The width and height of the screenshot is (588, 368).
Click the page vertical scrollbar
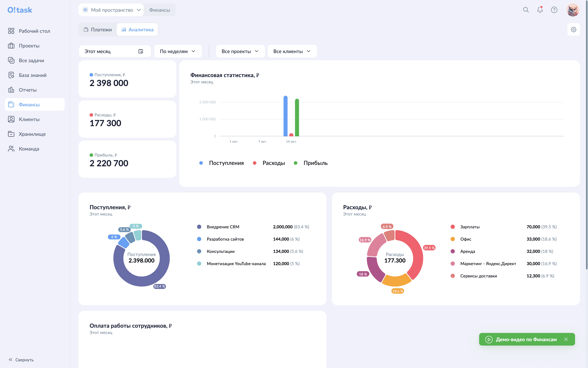tap(587, 135)
